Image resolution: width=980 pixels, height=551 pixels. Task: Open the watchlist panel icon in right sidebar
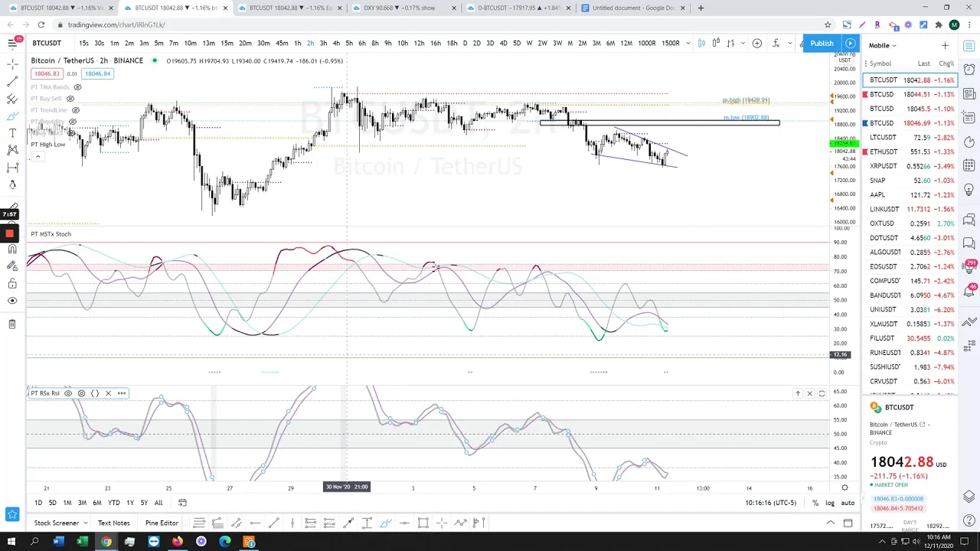point(969,46)
